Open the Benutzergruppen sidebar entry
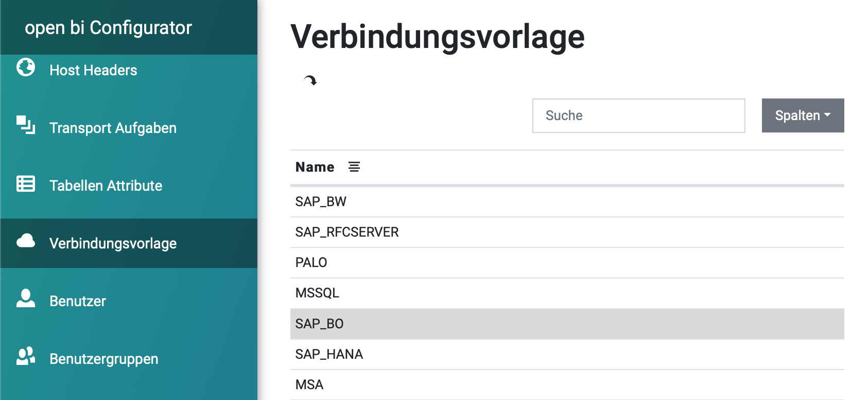The height and width of the screenshot is (400, 868). (103, 359)
